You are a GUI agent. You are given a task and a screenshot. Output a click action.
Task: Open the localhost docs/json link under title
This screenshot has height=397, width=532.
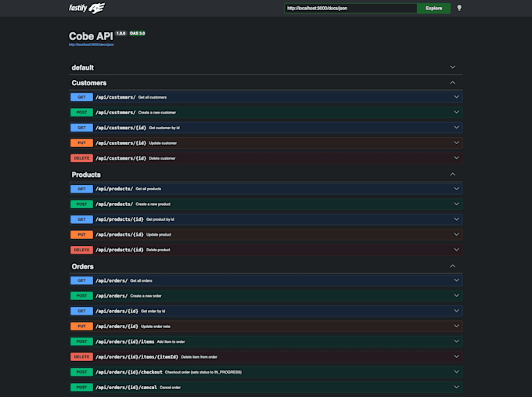(92, 45)
